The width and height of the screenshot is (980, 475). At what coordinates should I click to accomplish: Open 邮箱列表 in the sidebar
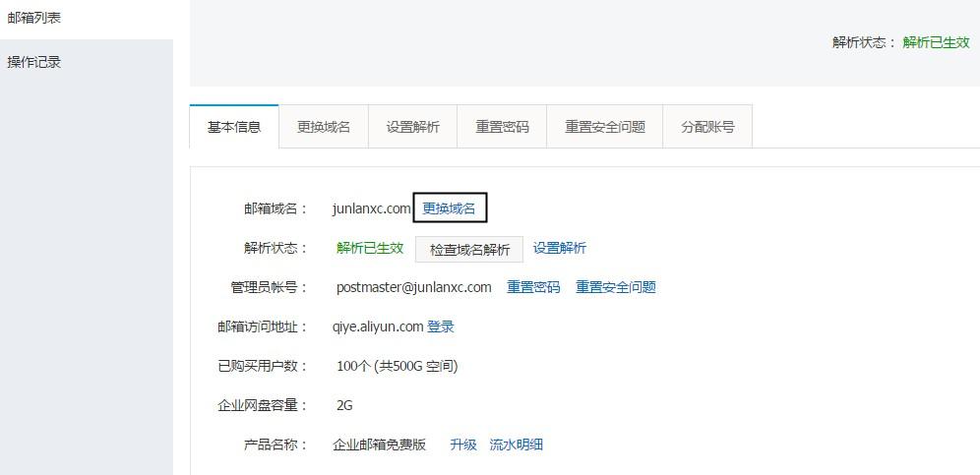(33, 18)
